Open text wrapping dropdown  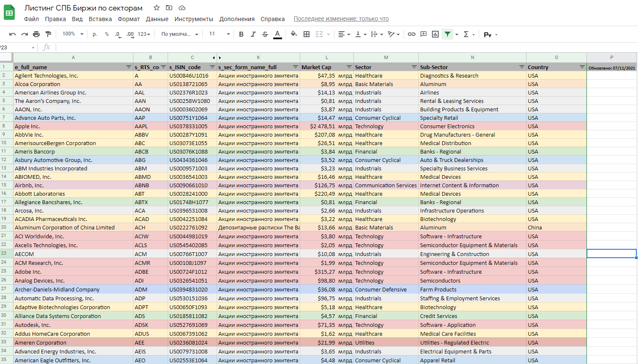pyautogui.click(x=377, y=34)
